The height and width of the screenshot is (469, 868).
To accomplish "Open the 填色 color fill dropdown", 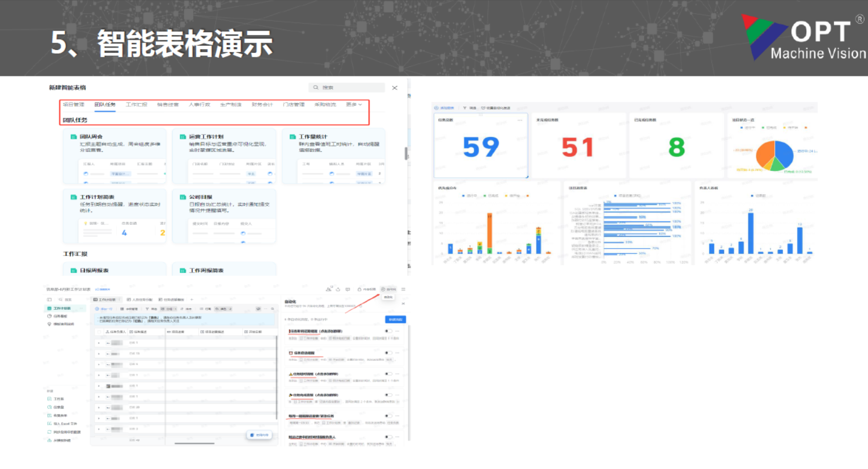I will (223, 309).
